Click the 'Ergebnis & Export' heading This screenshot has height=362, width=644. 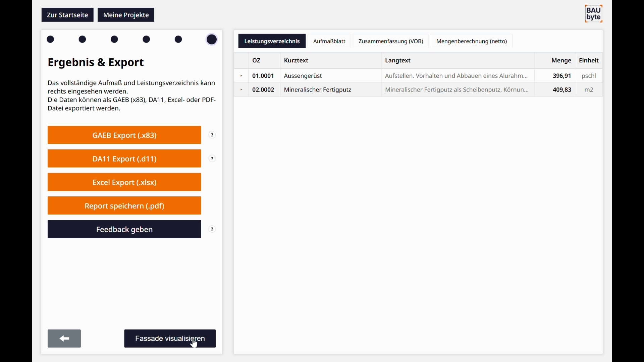point(96,63)
